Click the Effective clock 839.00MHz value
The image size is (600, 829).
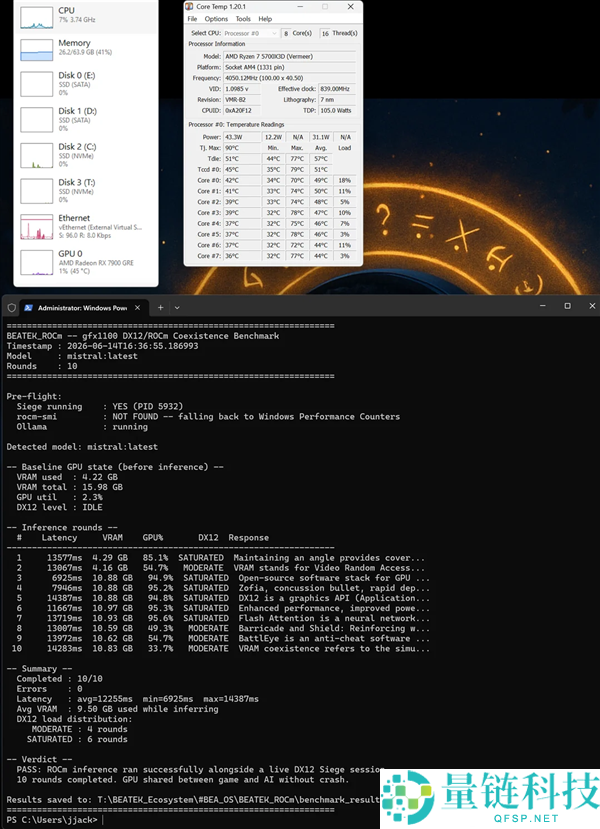tap(337, 89)
